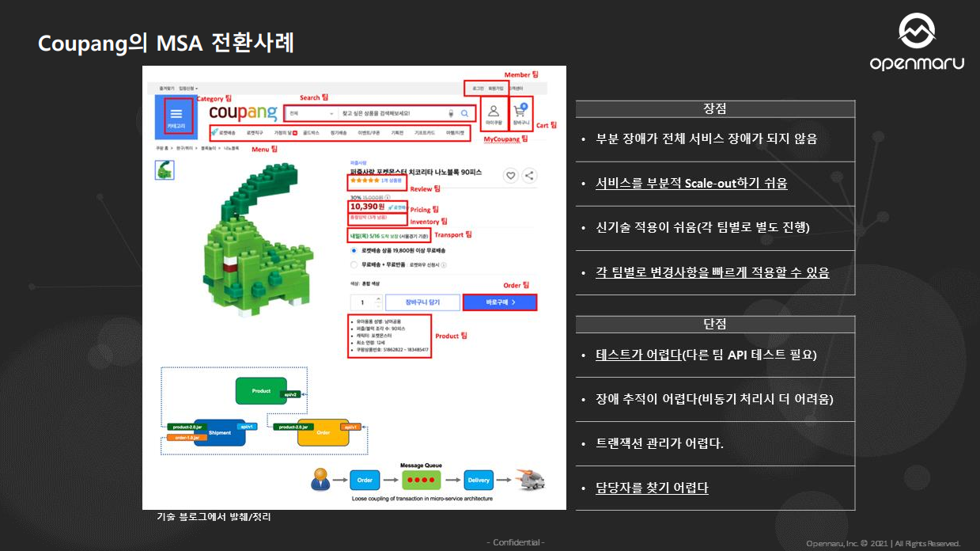Screen dimensions: 980x551
Task: Click the 블록놀이 breadcrumb
Action: [x=209, y=148]
